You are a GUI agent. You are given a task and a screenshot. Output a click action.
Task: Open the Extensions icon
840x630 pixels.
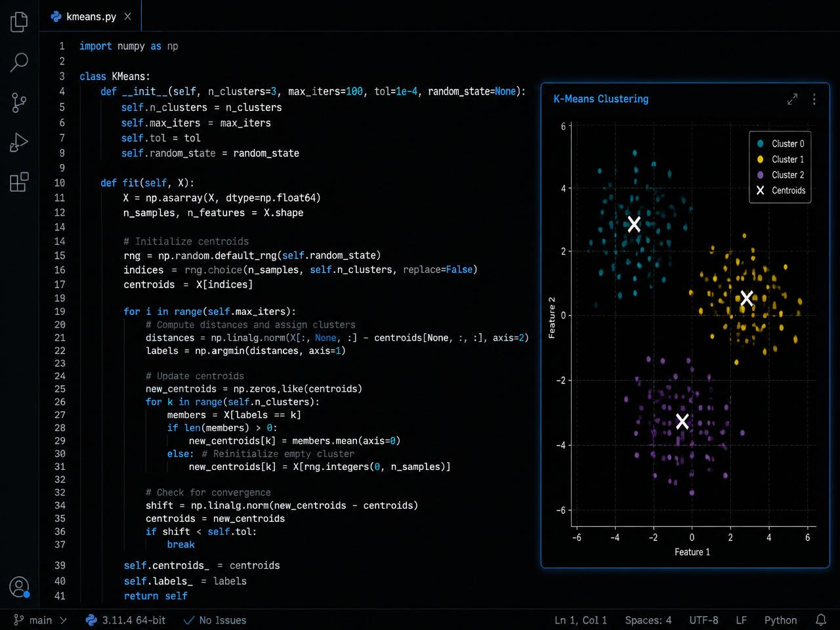20,182
